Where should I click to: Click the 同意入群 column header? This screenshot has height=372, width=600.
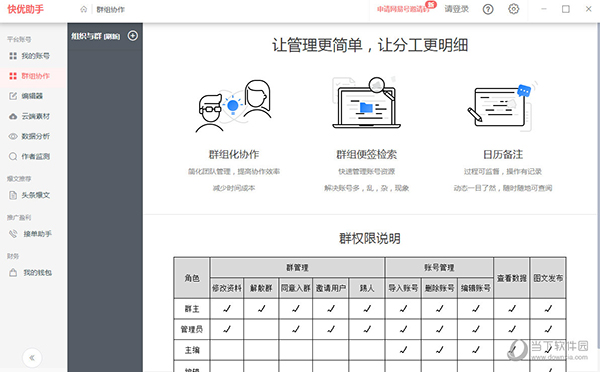[295, 288]
